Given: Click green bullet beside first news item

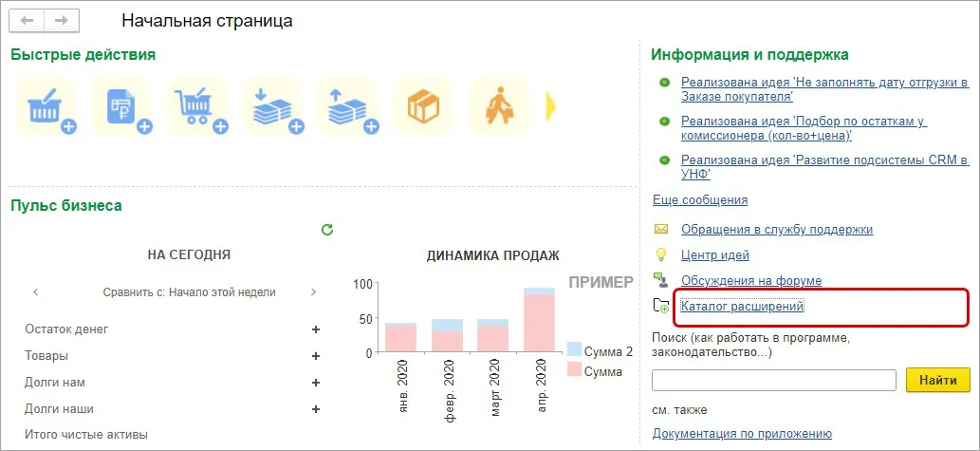Looking at the screenshot, I should click(x=664, y=83).
